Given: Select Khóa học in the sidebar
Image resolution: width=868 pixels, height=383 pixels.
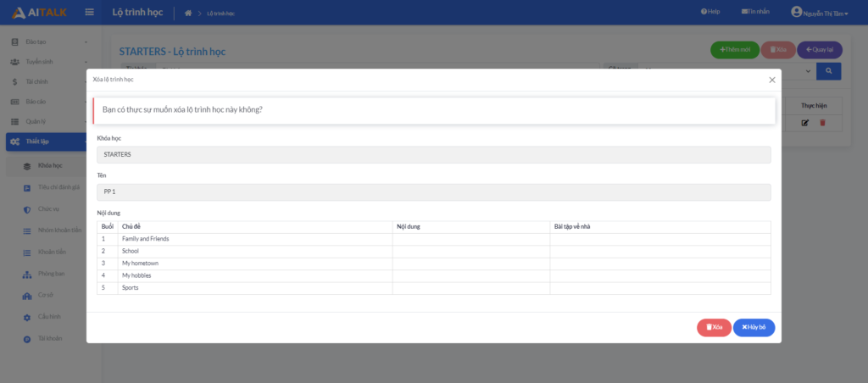Looking at the screenshot, I should (x=51, y=165).
